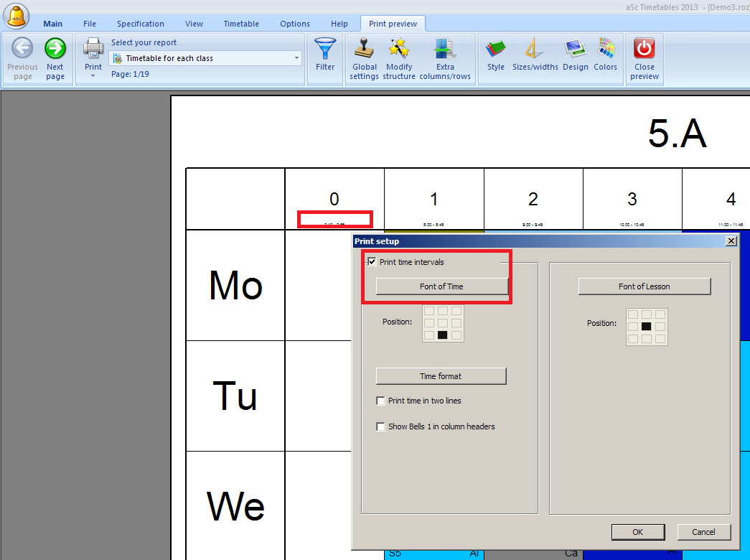The image size is (750, 560).
Task: Click Modify structure stars icon
Action: (399, 50)
